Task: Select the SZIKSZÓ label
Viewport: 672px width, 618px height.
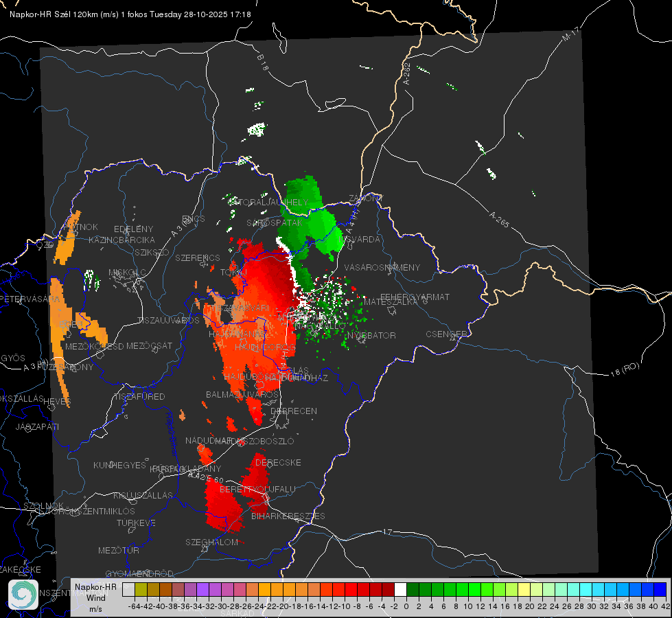Action: pyautogui.click(x=152, y=252)
